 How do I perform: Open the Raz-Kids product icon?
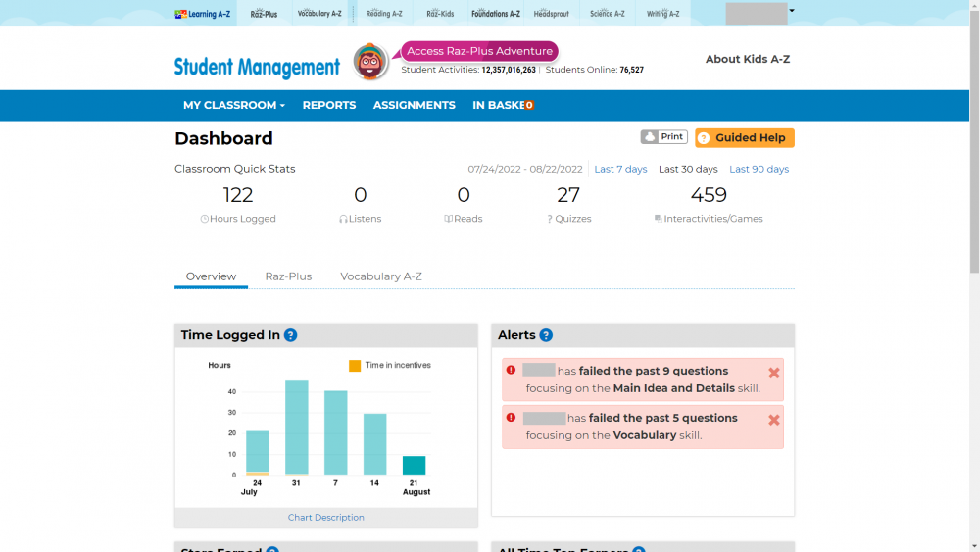pyautogui.click(x=440, y=14)
